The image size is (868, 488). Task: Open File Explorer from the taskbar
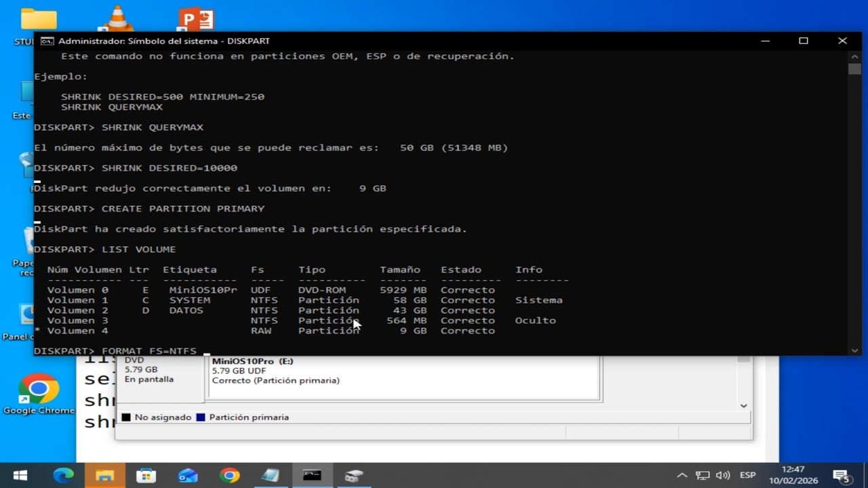coord(104,476)
